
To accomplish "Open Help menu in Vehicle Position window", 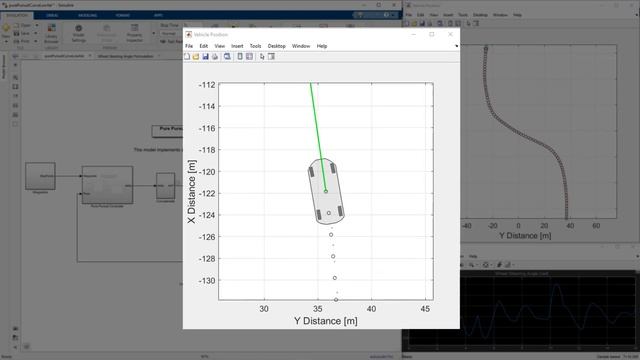I will [x=322, y=46].
